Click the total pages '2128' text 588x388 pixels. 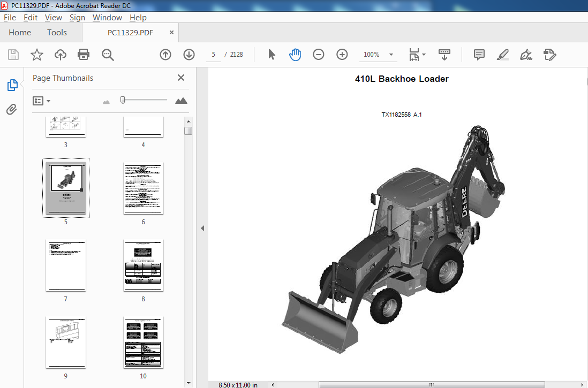pyautogui.click(x=236, y=55)
